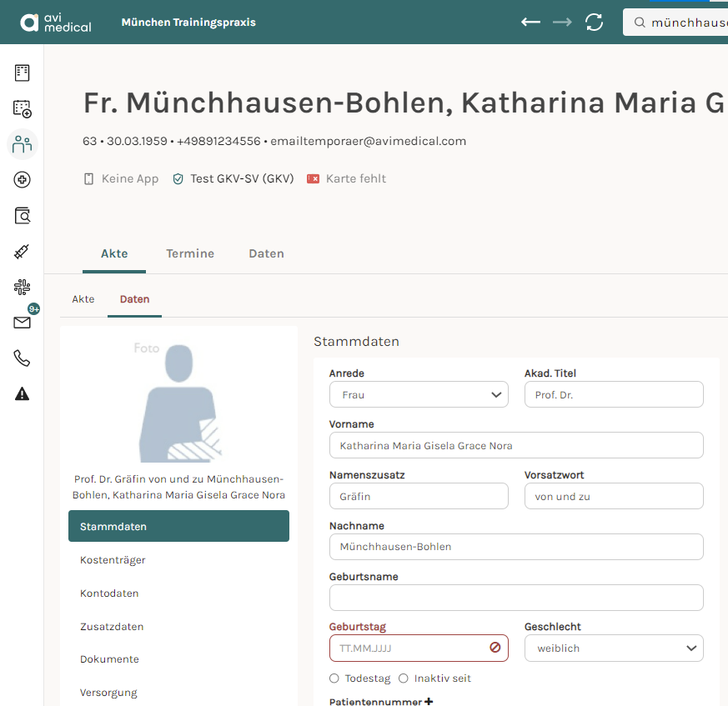Expand the Anrede dropdown
The width and height of the screenshot is (728, 706).
419,394
